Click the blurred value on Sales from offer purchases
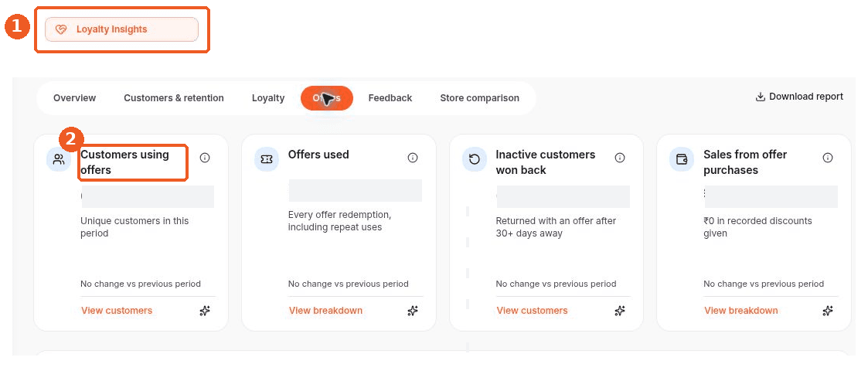This screenshot has width=868, height=371. pos(771,197)
